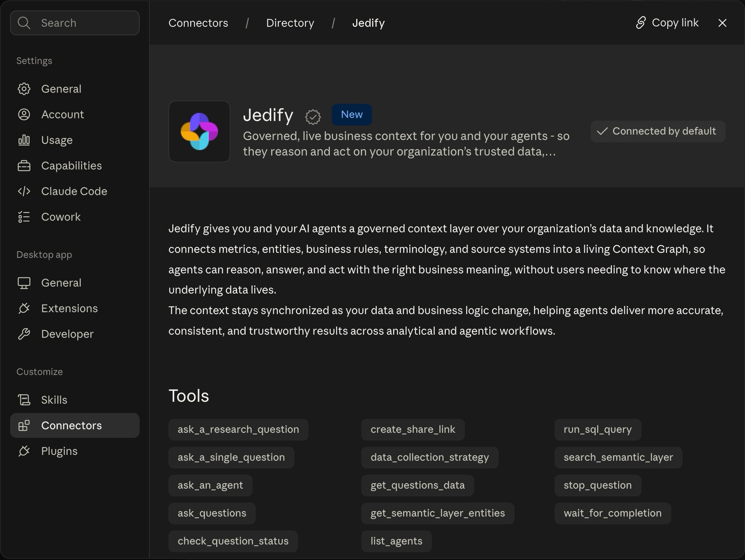This screenshot has width=745, height=560.
Task: Click the Tools section heading
Action: [x=189, y=396]
